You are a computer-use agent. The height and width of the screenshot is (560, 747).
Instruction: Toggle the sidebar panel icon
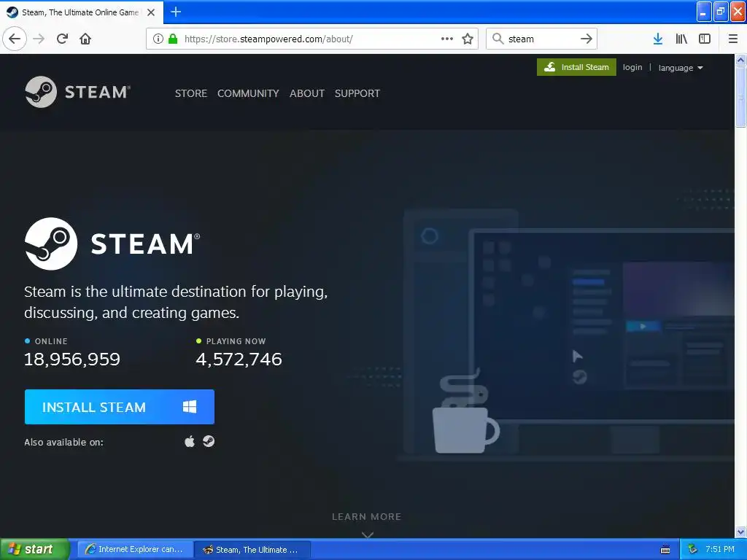point(705,39)
